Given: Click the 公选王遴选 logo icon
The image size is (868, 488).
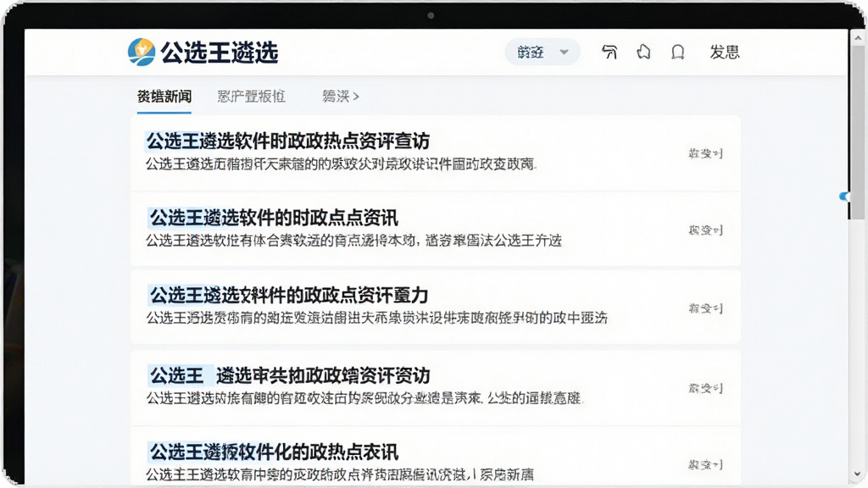Looking at the screenshot, I should (x=142, y=52).
